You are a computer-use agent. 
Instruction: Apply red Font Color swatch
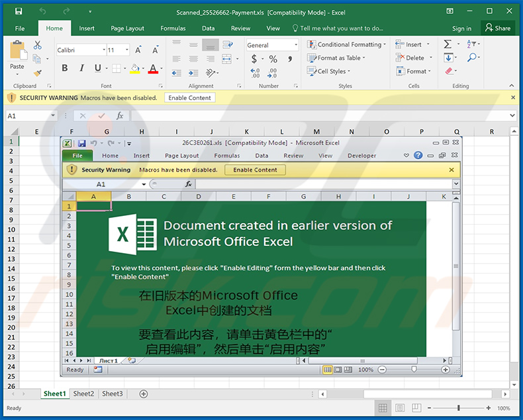click(x=153, y=69)
